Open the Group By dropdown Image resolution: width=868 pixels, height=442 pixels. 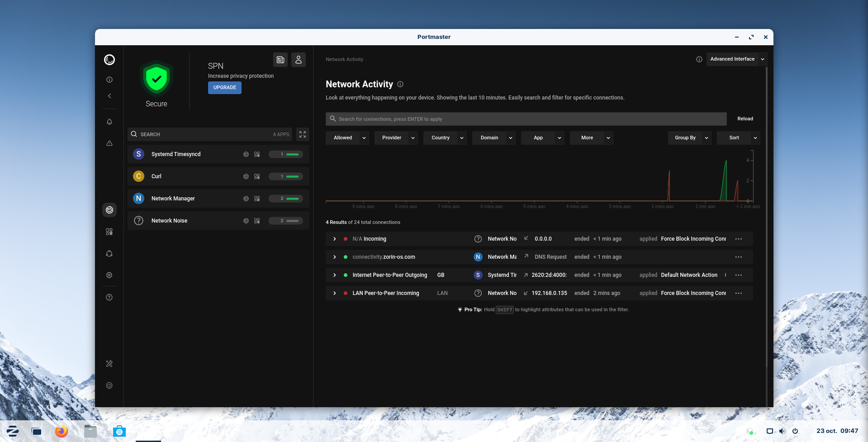coord(689,138)
